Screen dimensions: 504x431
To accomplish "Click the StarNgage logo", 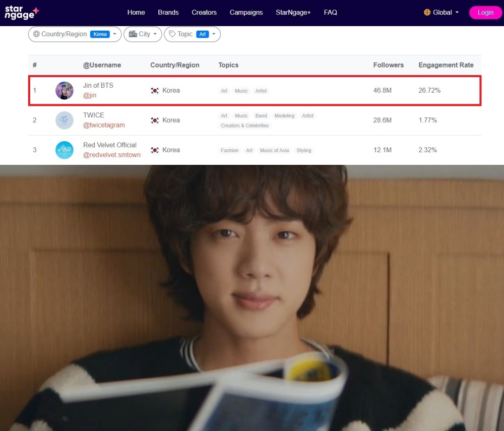I will [22, 12].
